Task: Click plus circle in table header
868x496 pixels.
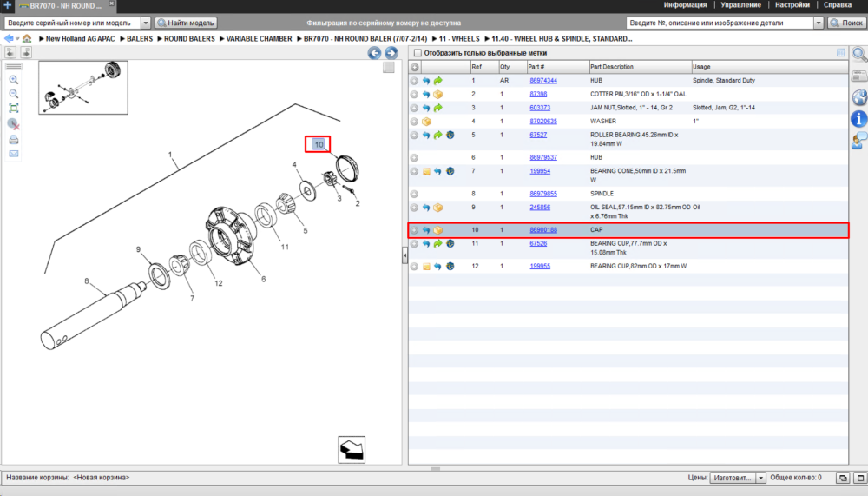Action: (x=415, y=67)
